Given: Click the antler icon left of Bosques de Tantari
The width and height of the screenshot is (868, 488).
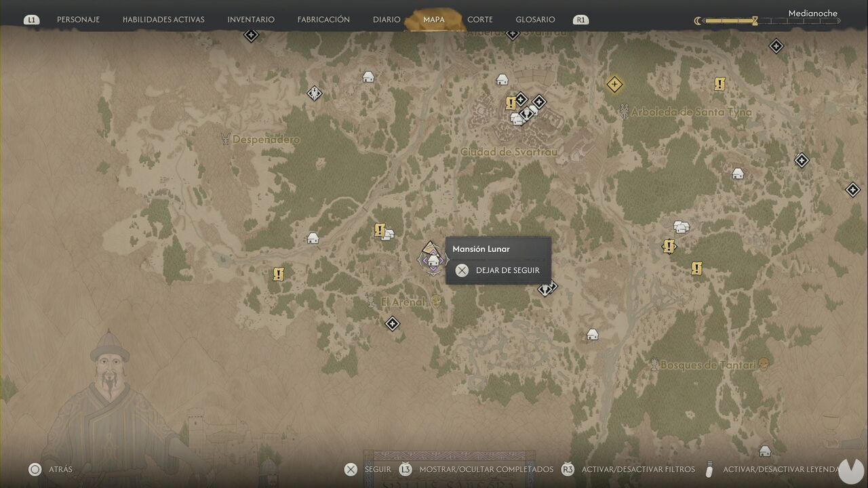Looking at the screenshot, I should coord(654,365).
